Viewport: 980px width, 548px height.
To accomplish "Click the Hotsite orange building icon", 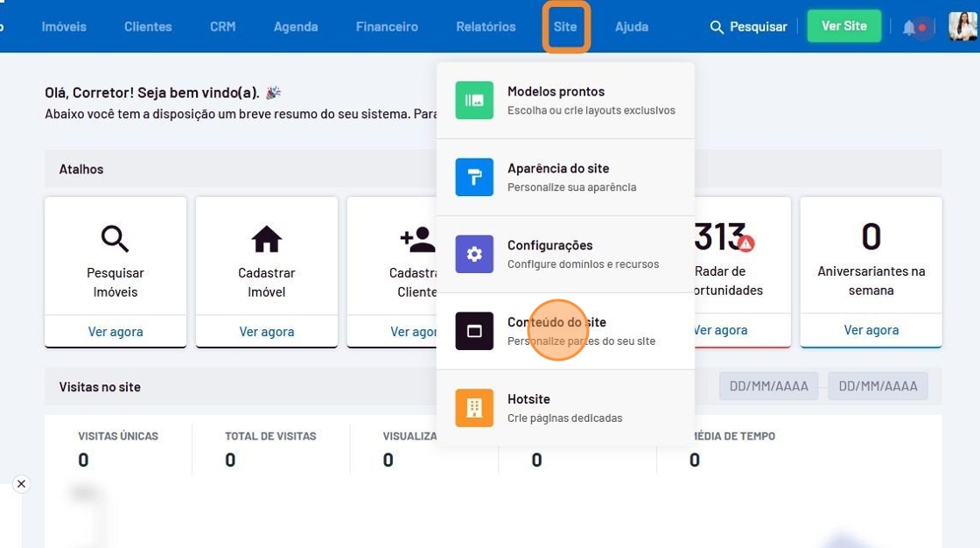I will tap(474, 408).
